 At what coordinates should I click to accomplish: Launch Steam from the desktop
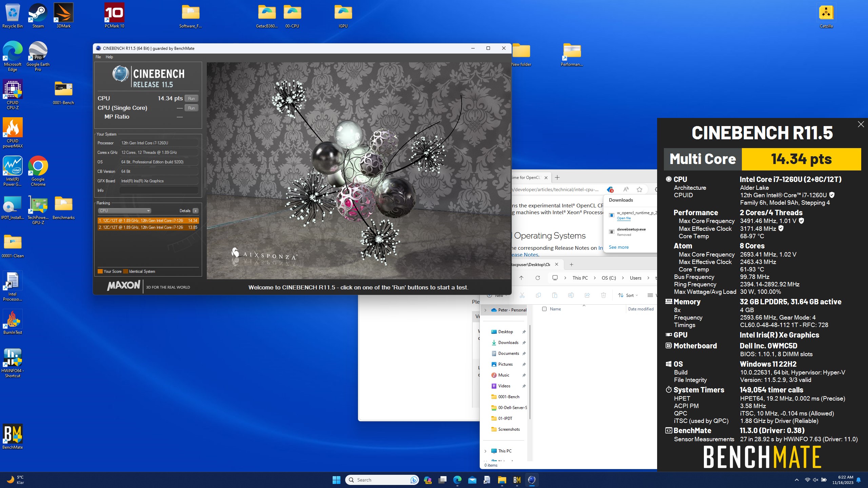(38, 16)
